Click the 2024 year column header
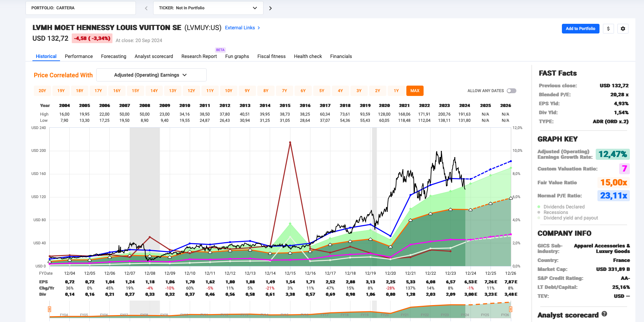 pos(465,106)
